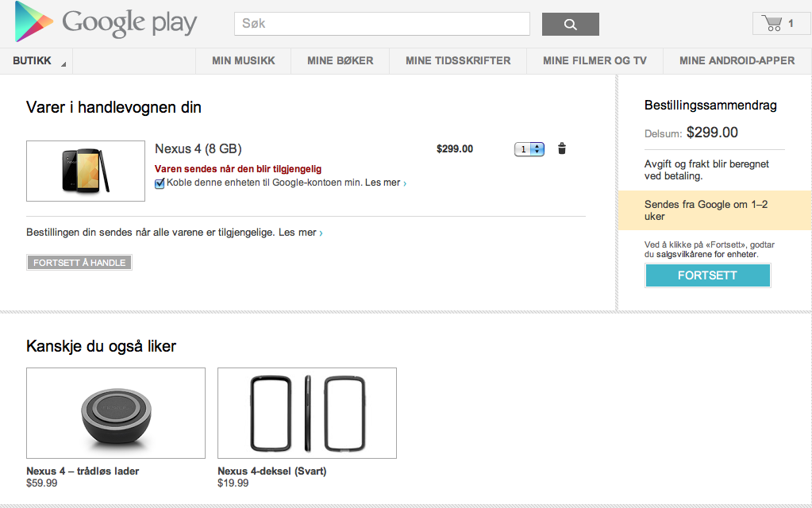Go to MINE TIDSSKRIFTER tab

coord(458,60)
